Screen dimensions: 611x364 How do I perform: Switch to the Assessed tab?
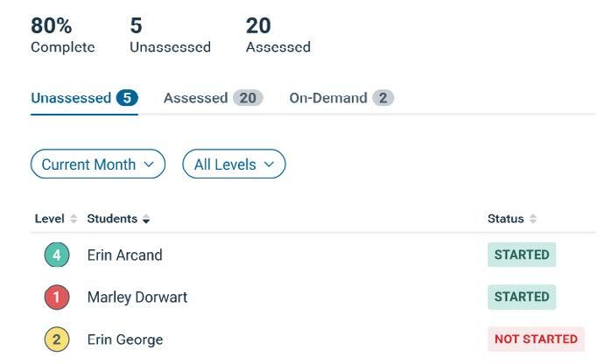tap(195, 98)
